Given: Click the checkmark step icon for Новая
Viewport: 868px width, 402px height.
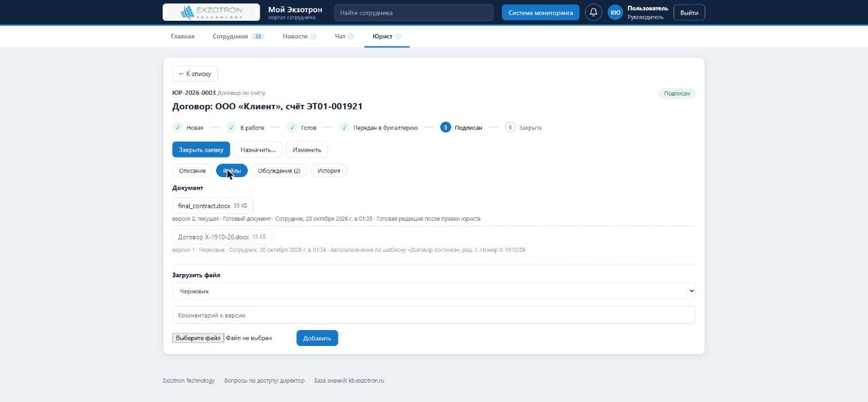Looking at the screenshot, I should (x=178, y=127).
